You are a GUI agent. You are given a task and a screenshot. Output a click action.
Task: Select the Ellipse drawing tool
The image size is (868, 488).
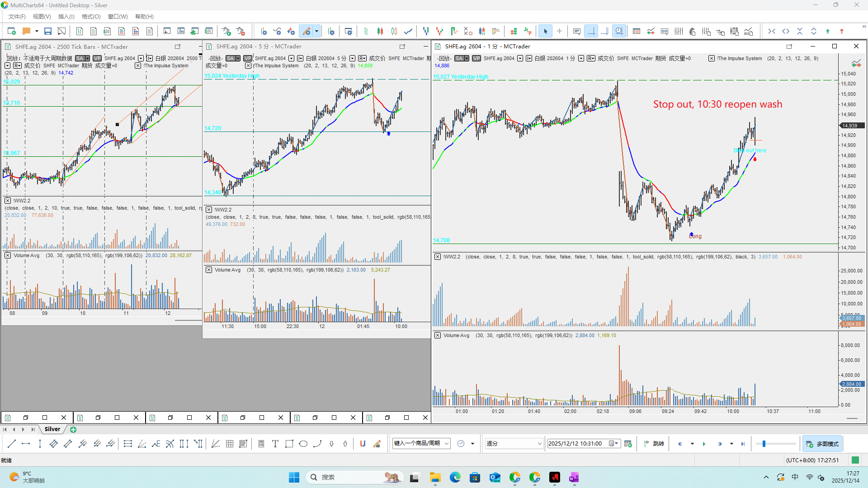point(303,444)
